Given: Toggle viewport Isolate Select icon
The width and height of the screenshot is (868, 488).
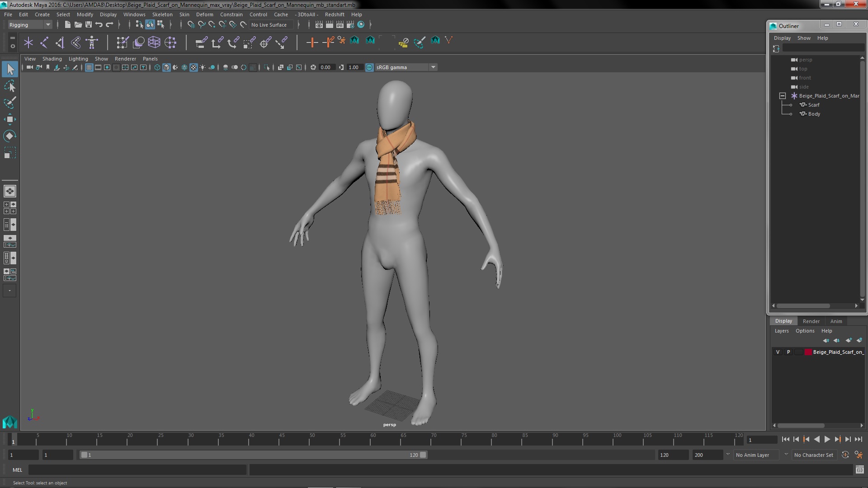Looking at the screenshot, I should click(267, 67).
